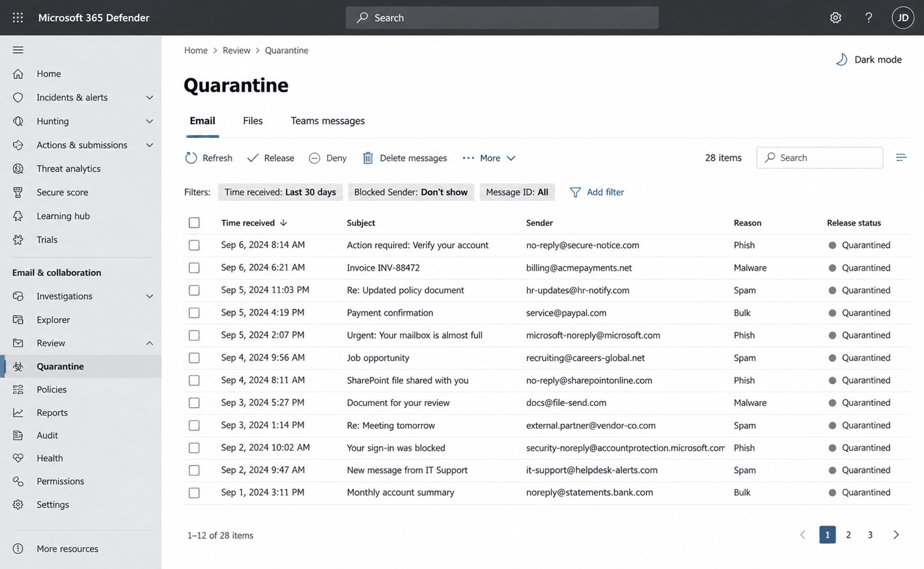
Task: Switch to the Teams messages tab
Action: (x=328, y=121)
